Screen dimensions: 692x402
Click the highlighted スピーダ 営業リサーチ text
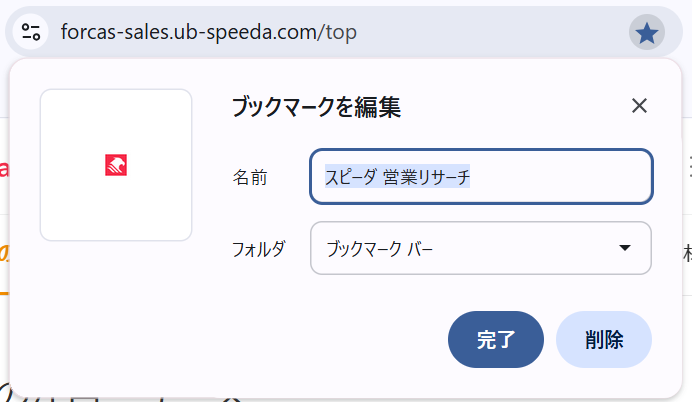[397, 177]
